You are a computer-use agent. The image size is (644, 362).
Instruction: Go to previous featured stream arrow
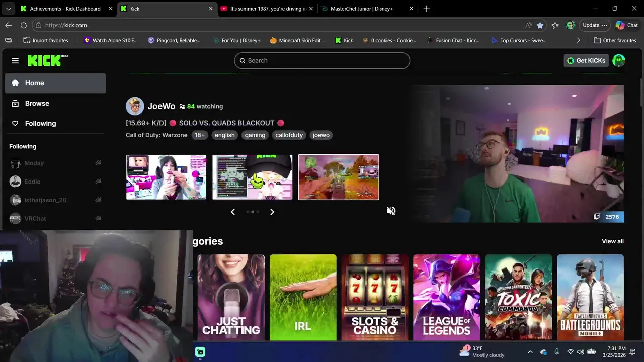[x=232, y=212]
